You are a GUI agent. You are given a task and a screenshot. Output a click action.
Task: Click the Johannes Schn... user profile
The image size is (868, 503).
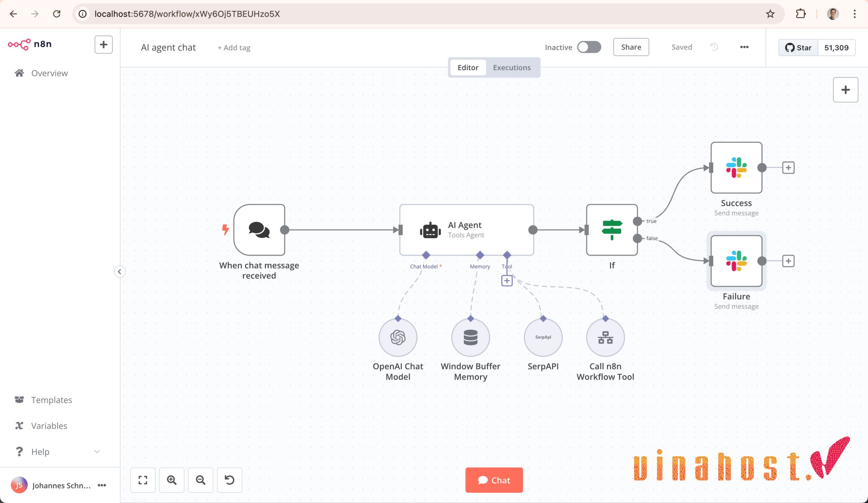pyautogui.click(x=51, y=485)
